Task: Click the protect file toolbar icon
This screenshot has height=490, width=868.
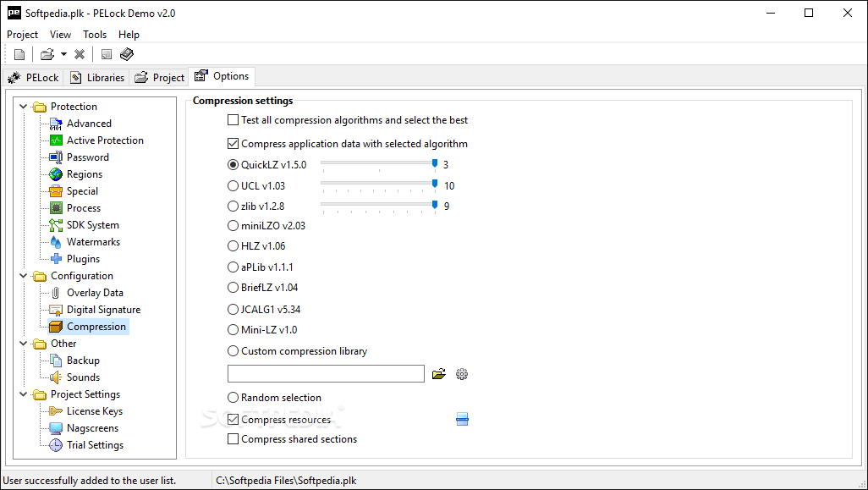Action: 107,54
